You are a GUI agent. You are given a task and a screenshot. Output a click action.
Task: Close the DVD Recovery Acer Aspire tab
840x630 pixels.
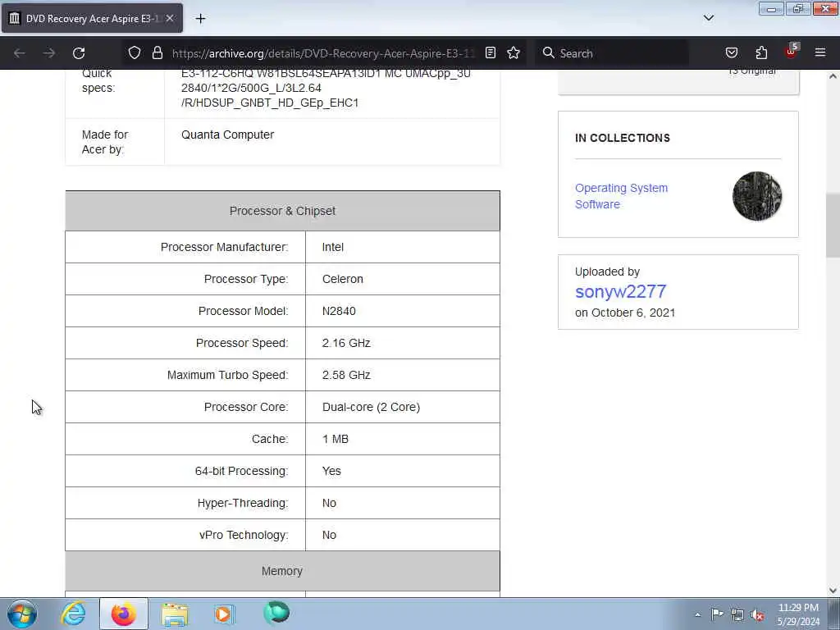click(170, 18)
